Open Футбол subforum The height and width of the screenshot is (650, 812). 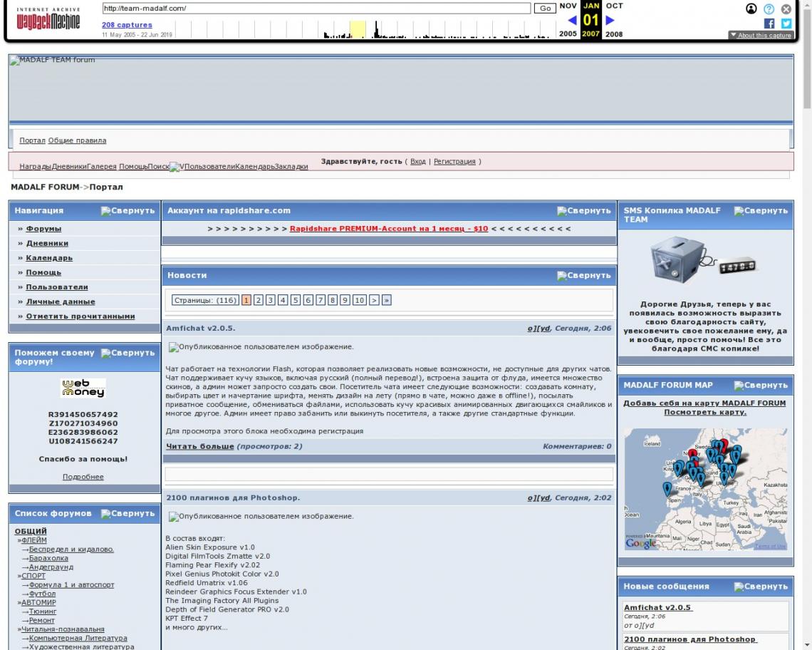point(43,594)
